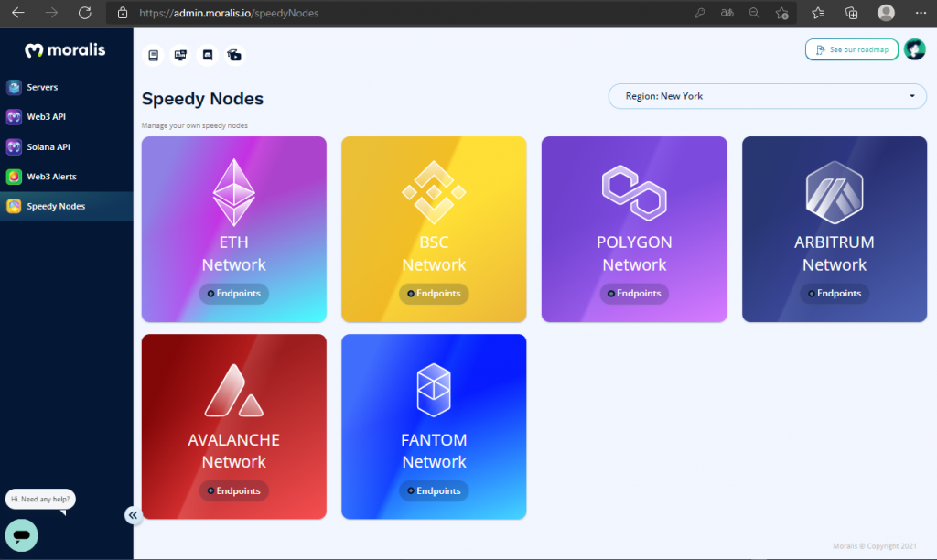Expand the Region: New York dropdown
Viewport: 937px width, 560px height.
pos(767,96)
